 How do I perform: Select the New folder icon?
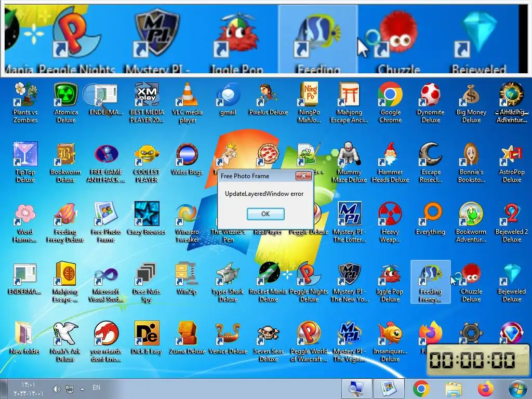25,338
